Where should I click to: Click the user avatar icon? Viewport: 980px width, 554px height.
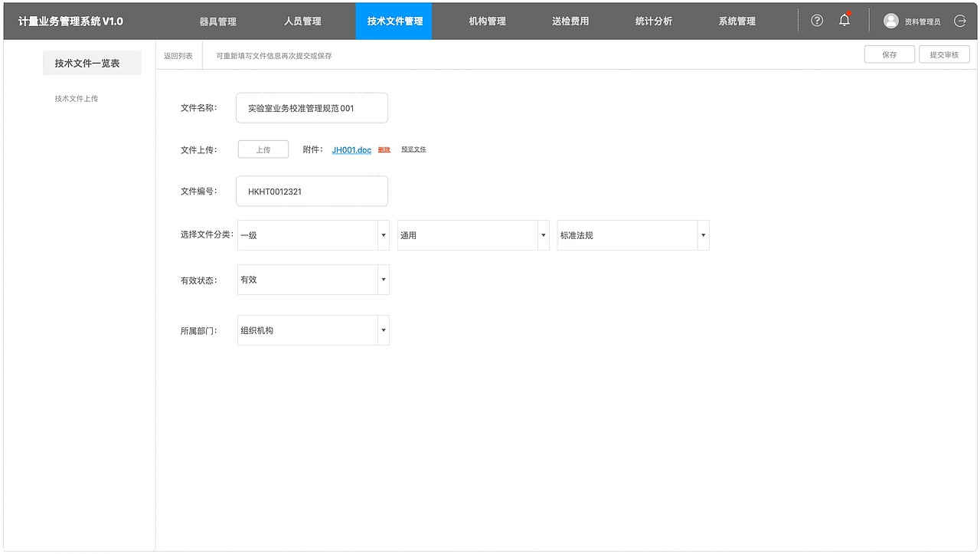tap(891, 21)
